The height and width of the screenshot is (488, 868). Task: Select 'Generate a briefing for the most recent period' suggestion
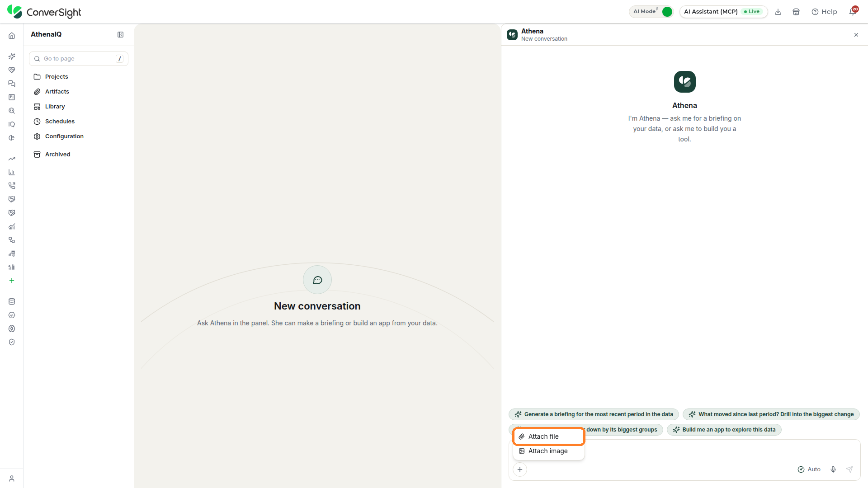point(594,414)
